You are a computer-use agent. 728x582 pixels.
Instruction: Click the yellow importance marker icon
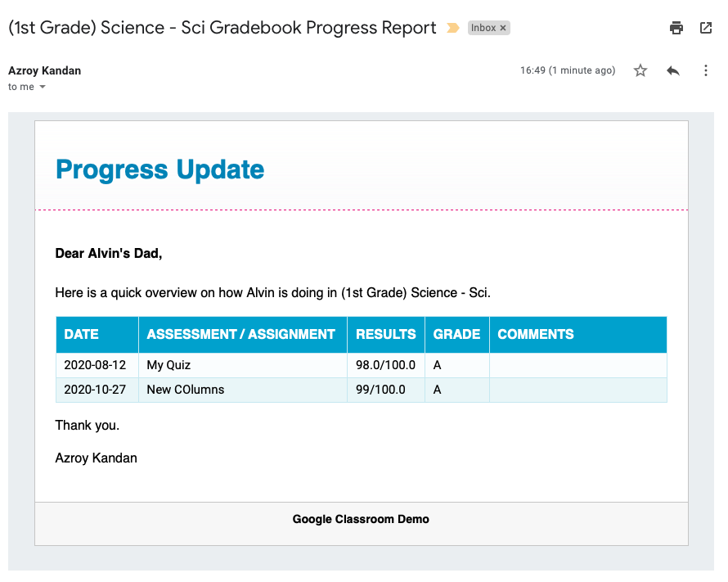pos(453,28)
